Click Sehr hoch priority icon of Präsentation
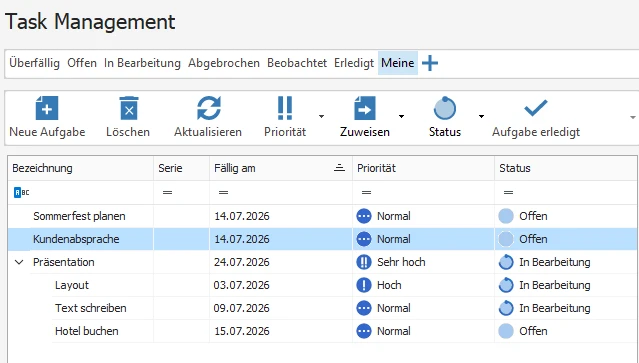This screenshot has height=363, width=639. tap(364, 262)
